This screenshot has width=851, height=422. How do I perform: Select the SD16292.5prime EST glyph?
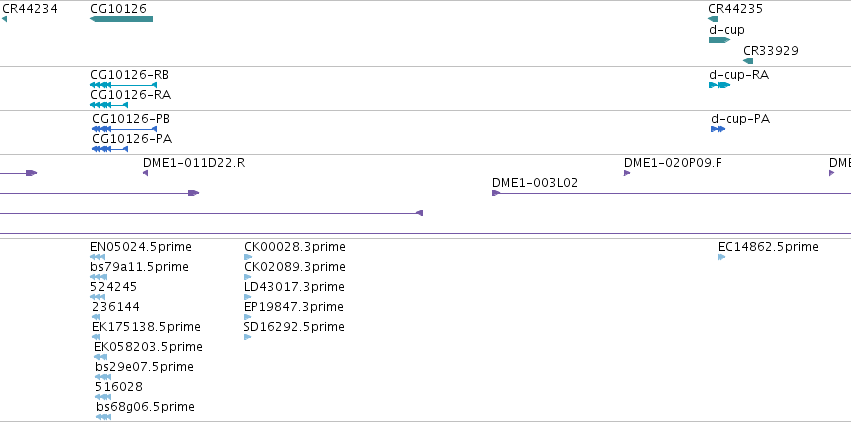point(247,337)
